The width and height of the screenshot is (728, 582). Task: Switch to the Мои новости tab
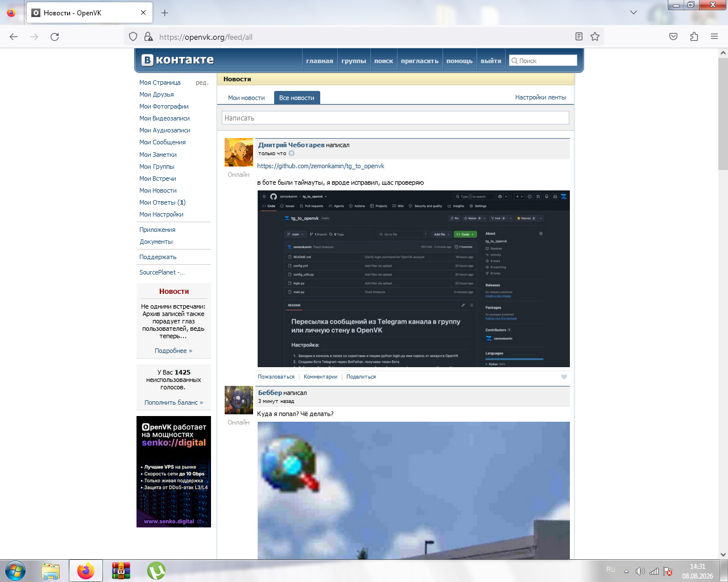coord(246,98)
